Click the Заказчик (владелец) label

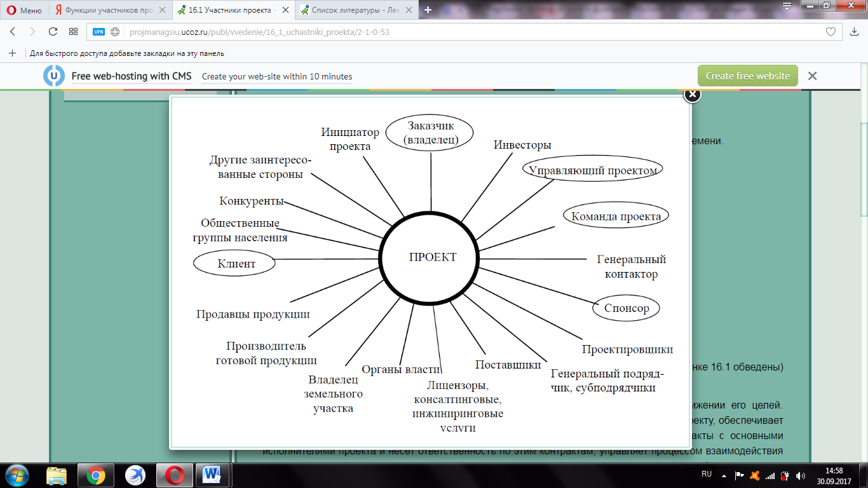(430, 132)
